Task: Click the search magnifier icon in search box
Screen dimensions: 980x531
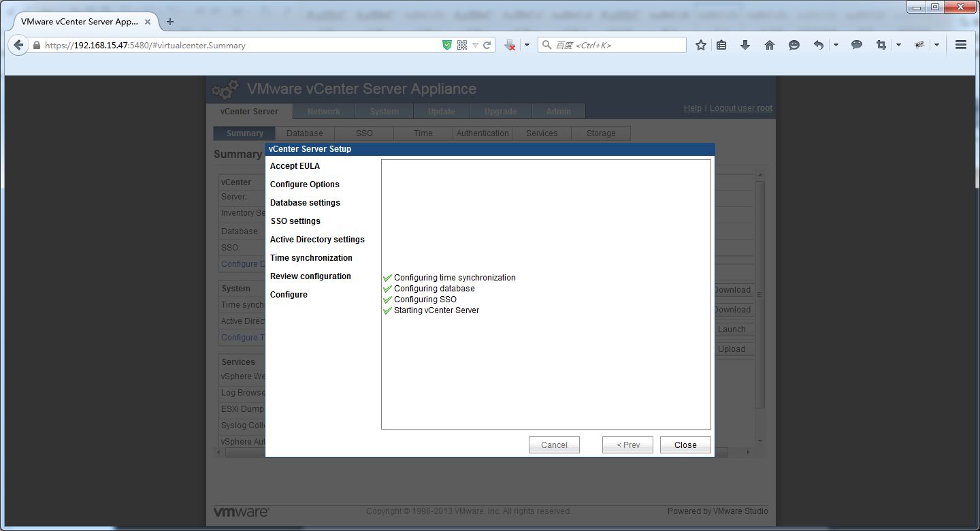Action: click(x=546, y=45)
